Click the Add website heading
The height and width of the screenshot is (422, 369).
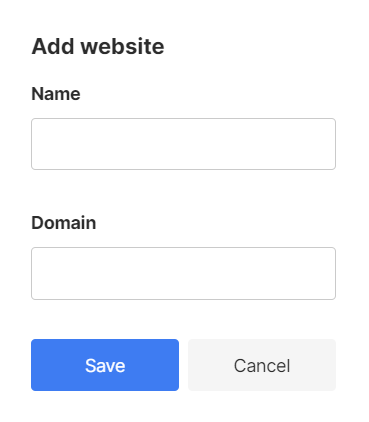pyautogui.click(x=98, y=46)
